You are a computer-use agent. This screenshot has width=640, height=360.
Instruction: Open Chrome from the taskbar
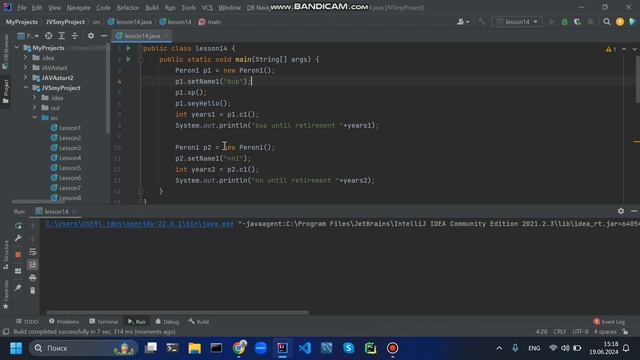pyautogui.click(x=239, y=348)
